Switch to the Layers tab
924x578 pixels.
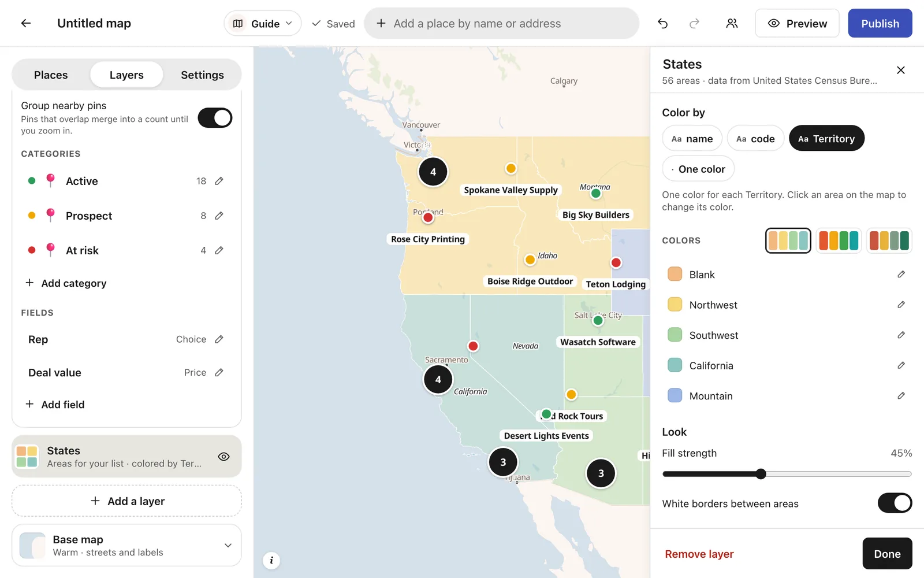coord(126,75)
